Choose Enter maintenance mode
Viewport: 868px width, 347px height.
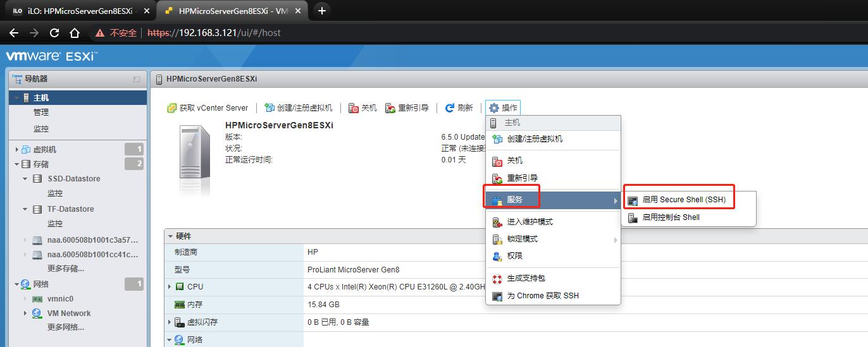(x=553, y=222)
